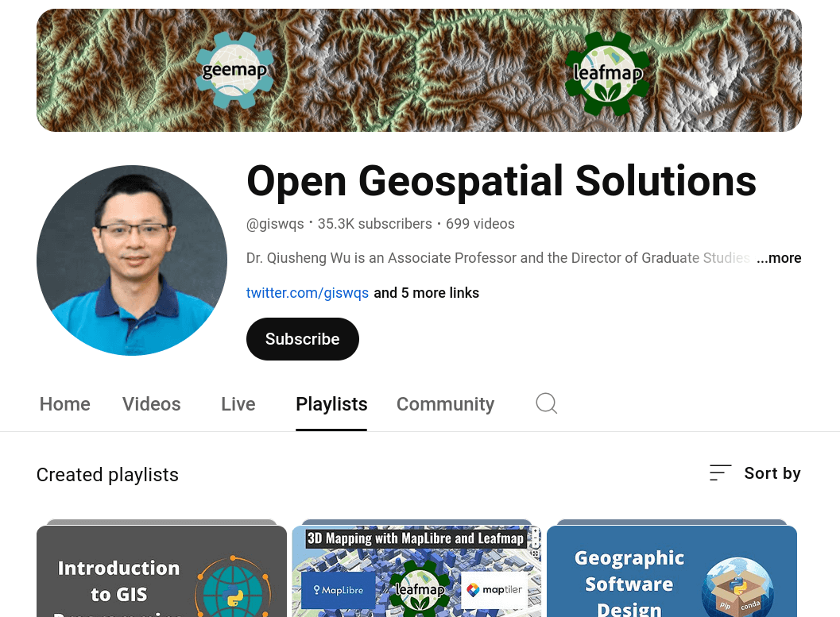The width and height of the screenshot is (840, 617).
Task: Open the Community tab
Action: tap(445, 404)
